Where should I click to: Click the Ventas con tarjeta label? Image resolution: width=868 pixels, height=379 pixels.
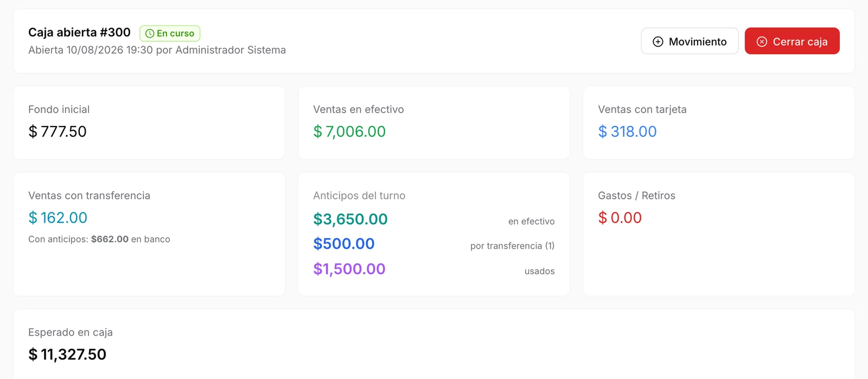(642, 109)
